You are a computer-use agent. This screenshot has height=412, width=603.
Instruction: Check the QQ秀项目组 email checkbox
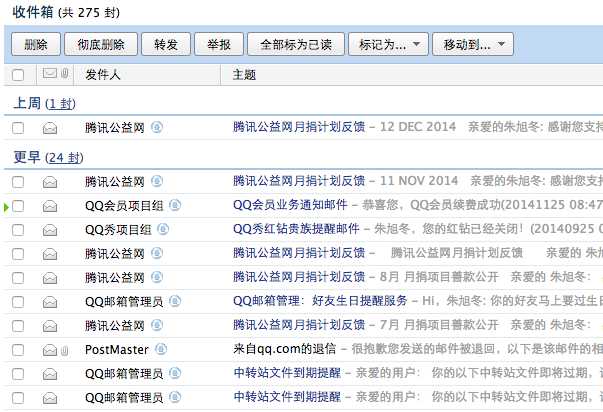pyautogui.click(x=18, y=230)
